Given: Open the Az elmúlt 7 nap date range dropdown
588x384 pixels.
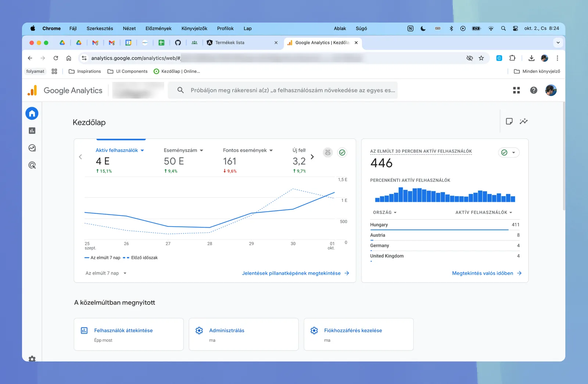Looking at the screenshot, I should [x=106, y=273].
